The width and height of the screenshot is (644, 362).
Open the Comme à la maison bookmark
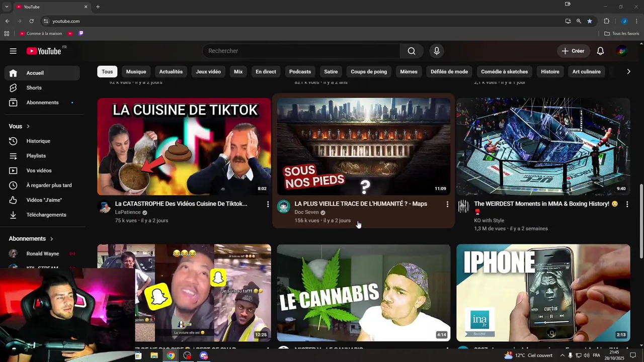click(x=41, y=34)
